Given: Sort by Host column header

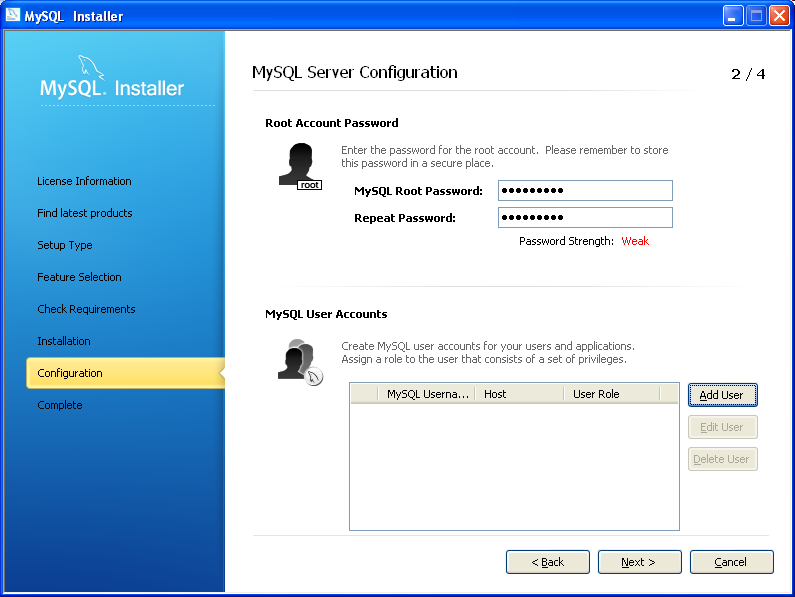Looking at the screenshot, I should pyautogui.click(x=519, y=394).
